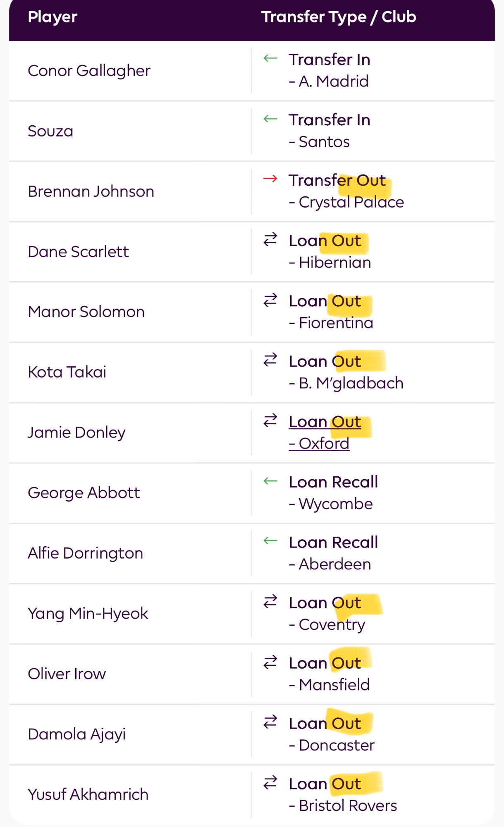504x827 pixels.
Task: Click red transfer-out arrow for Brennan Johnson
Action: [x=270, y=179]
